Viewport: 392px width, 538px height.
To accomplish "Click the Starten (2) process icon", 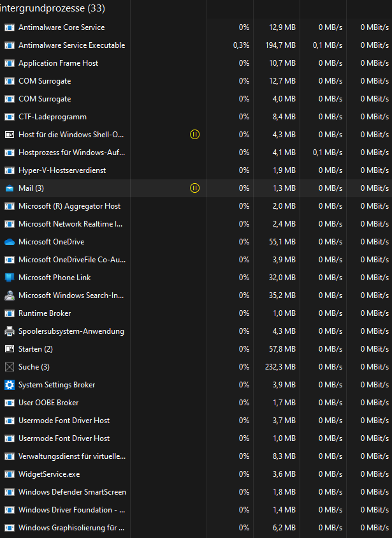I will coord(10,349).
